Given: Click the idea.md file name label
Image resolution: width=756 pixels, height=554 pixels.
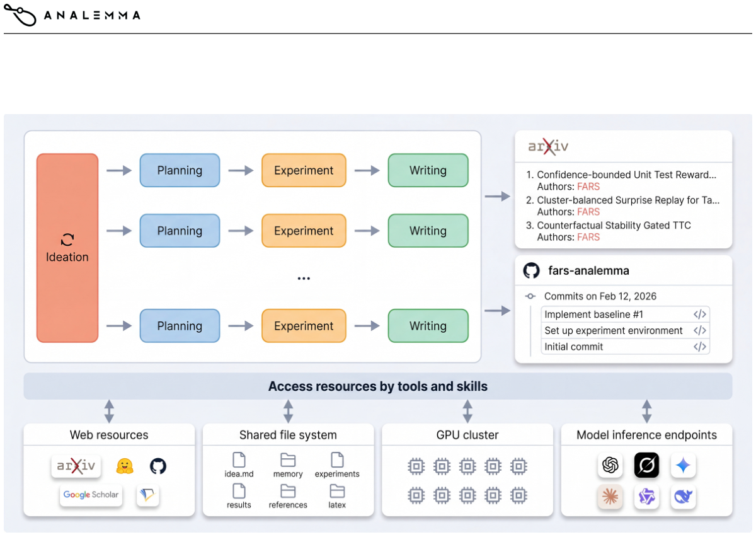Looking at the screenshot, I should point(239,474).
